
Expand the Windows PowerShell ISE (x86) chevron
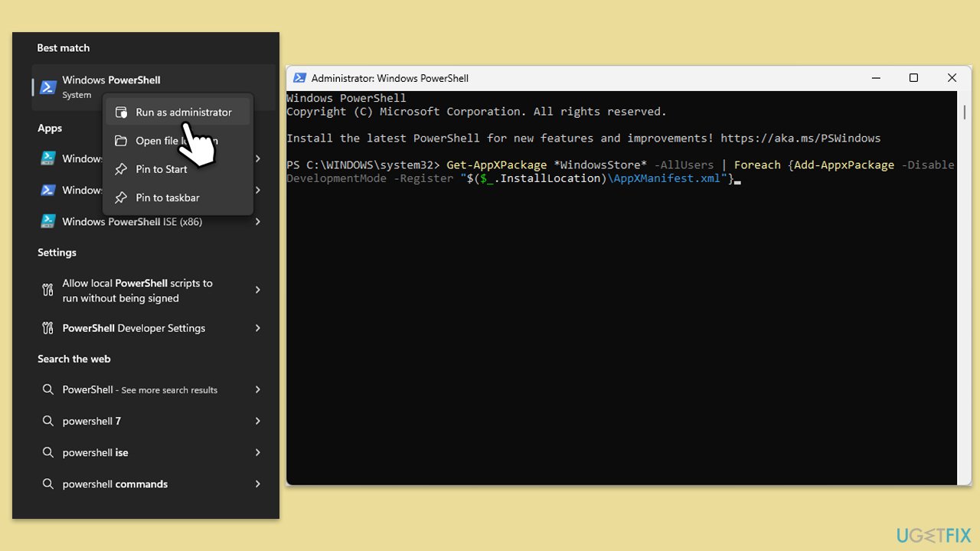coord(258,221)
